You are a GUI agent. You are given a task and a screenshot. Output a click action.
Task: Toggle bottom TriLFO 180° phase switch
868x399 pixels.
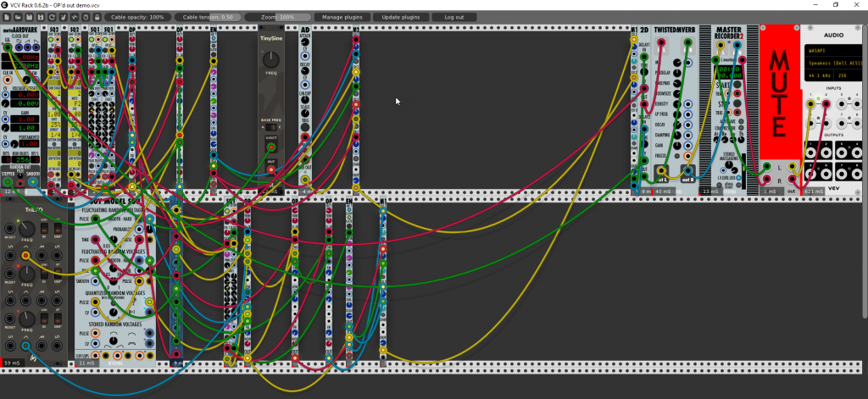point(58,319)
